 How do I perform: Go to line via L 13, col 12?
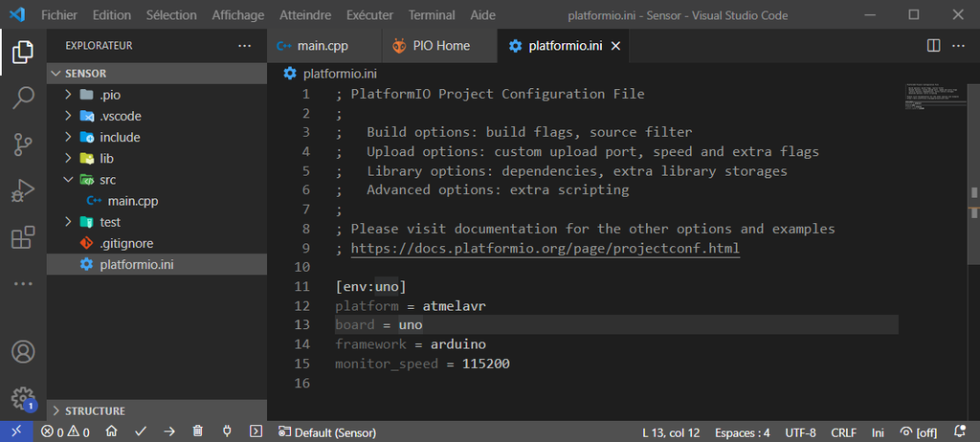pos(671,432)
